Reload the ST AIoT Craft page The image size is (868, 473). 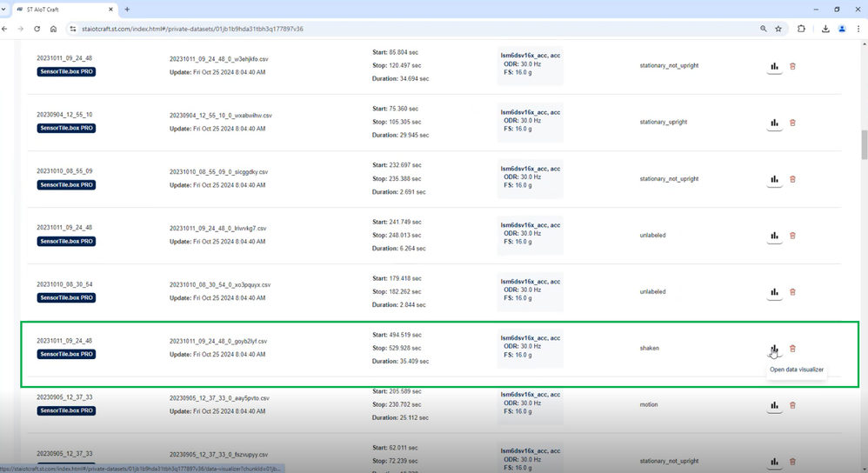pyautogui.click(x=37, y=29)
